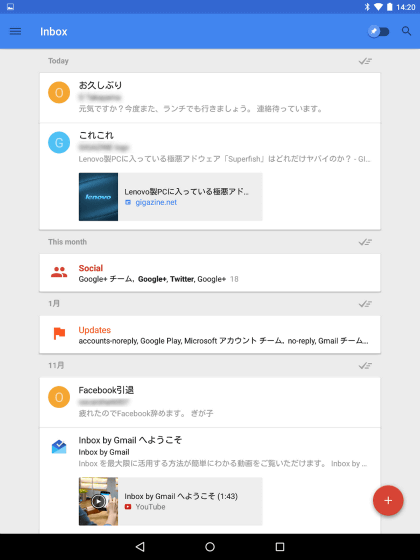420x560 pixels.
Task: Open the Lenovo article thumbnail
Action: point(98,197)
